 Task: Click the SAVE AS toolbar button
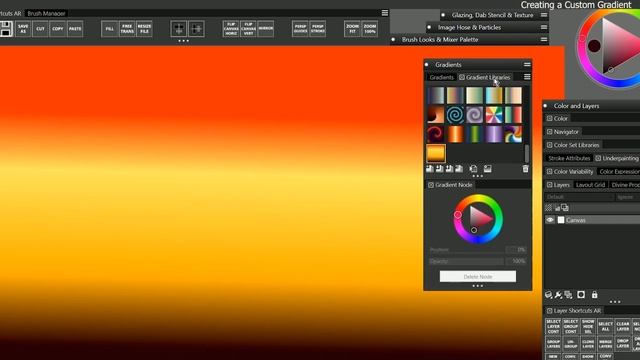pyautogui.click(x=23, y=29)
